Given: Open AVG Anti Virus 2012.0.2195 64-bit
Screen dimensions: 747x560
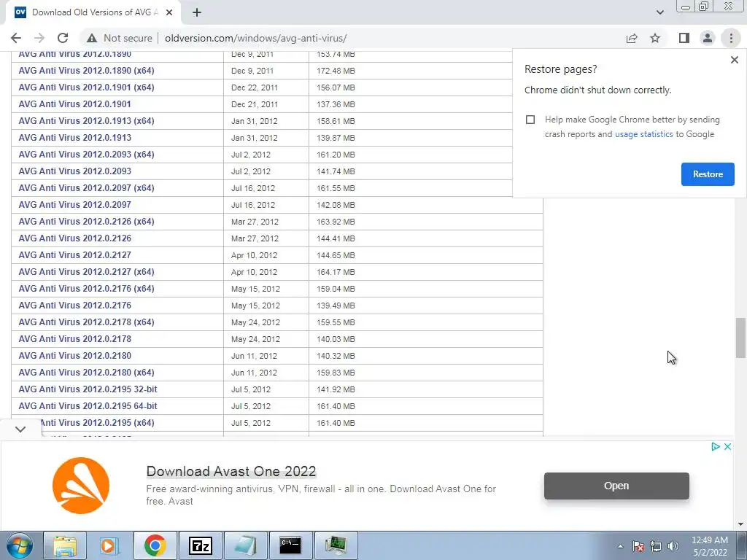Looking at the screenshot, I should click(88, 406).
